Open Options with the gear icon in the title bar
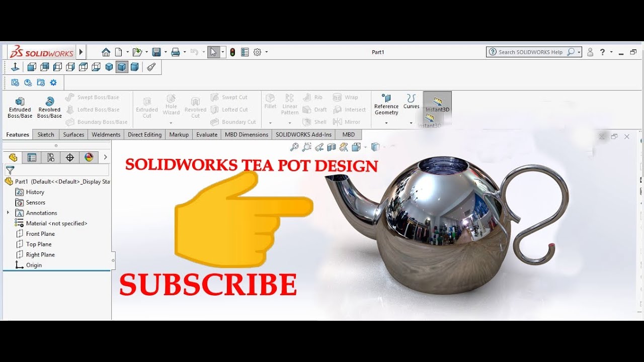The image size is (644, 362). pyautogui.click(x=258, y=52)
